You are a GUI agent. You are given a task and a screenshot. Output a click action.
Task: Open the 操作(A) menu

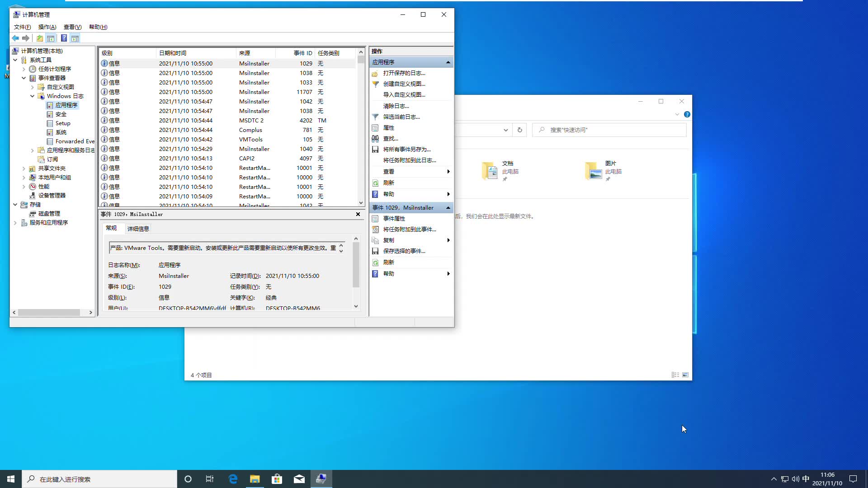[47, 27]
